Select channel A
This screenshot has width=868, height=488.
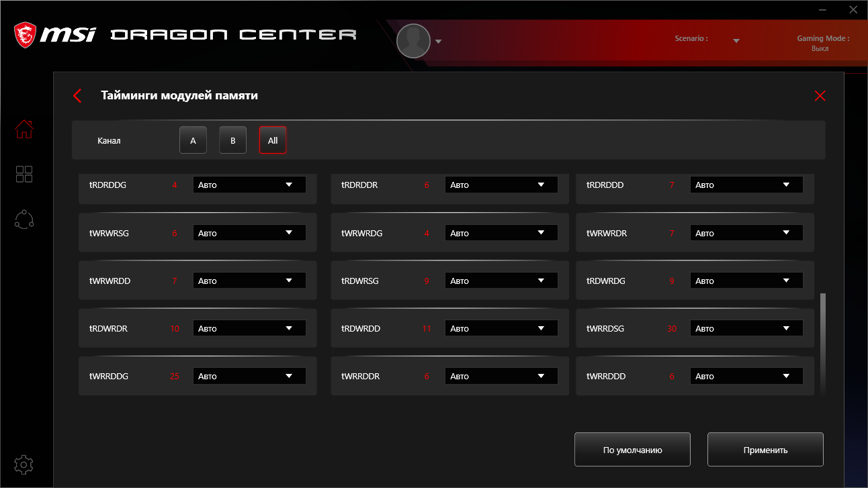click(193, 140)
